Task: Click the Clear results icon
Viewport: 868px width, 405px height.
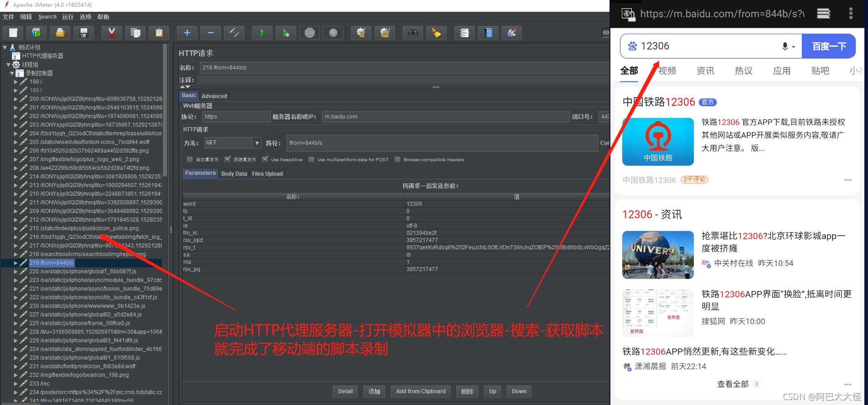Action: [361, 33]
